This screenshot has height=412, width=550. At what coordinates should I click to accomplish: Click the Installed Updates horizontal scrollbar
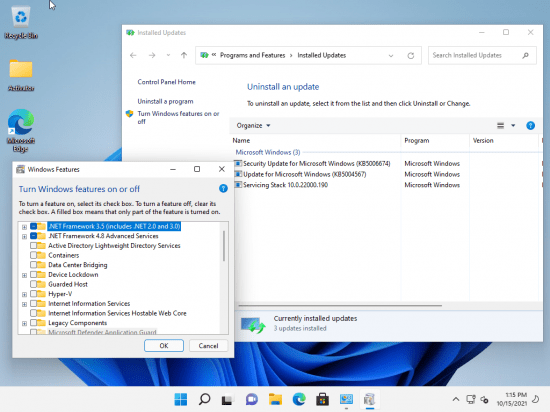click(x=340, y=305)
